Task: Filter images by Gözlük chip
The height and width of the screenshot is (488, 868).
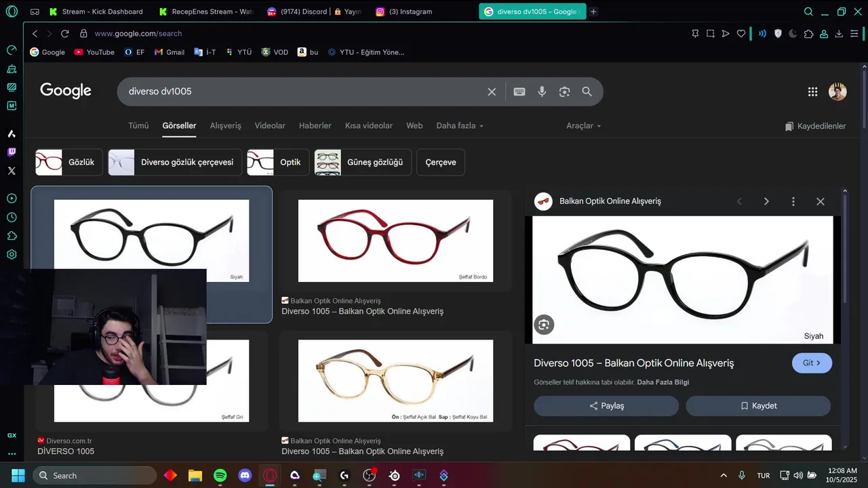Action: pyautogui.click(x=69, y=162)
